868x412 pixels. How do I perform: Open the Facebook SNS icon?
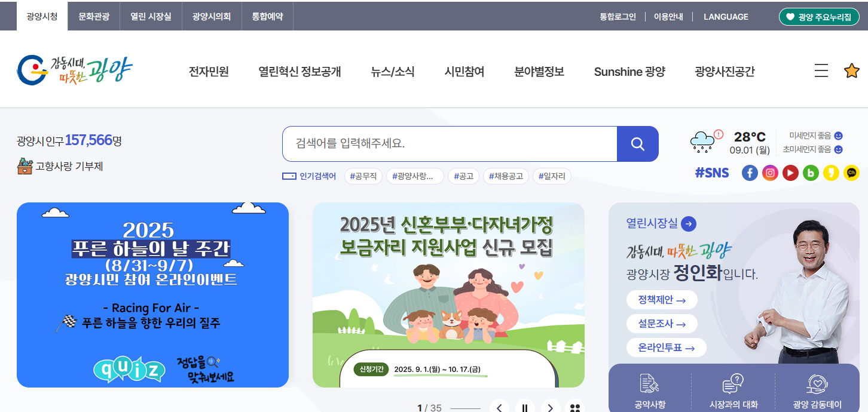[x=750, y=173]
